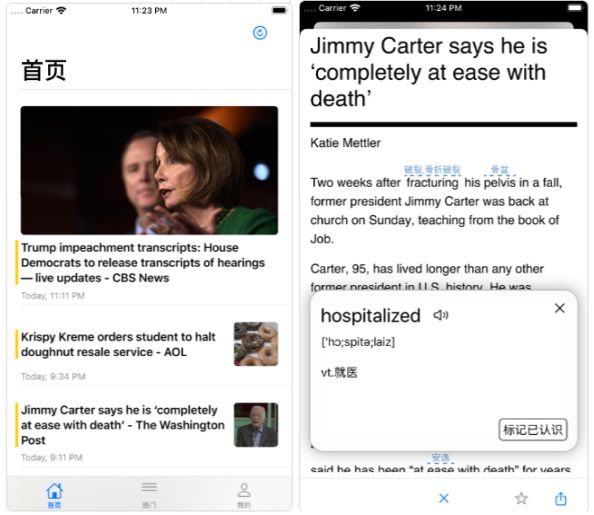Image resolution: width=594 pixels, height=515 pixels.
Task: Tap the doughnuts thumbnail image
Action: pos(256,344)
